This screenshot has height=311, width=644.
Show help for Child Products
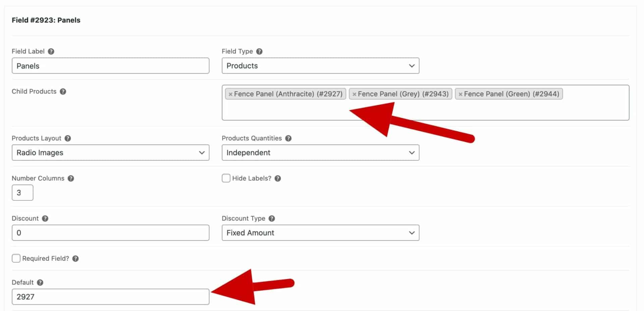point(63,91)
